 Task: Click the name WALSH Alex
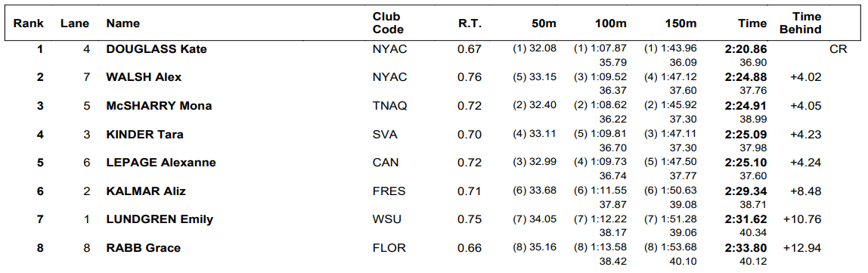(x=144, y=78)
